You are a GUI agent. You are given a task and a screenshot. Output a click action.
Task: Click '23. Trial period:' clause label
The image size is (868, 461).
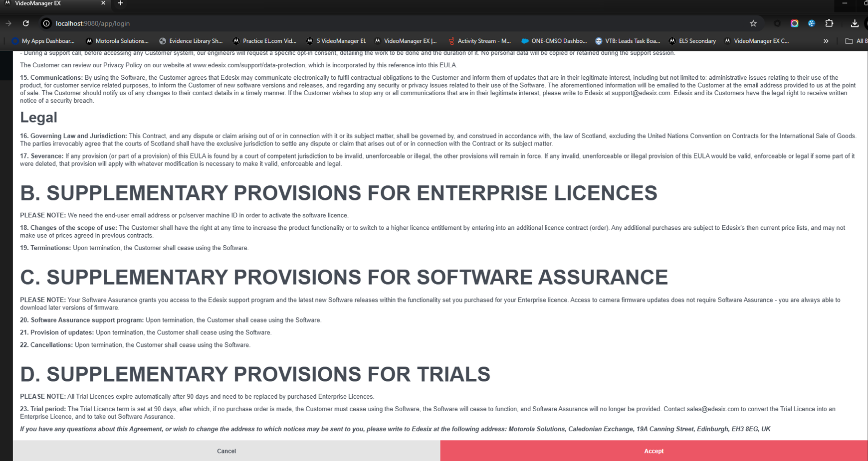point(43,409)
